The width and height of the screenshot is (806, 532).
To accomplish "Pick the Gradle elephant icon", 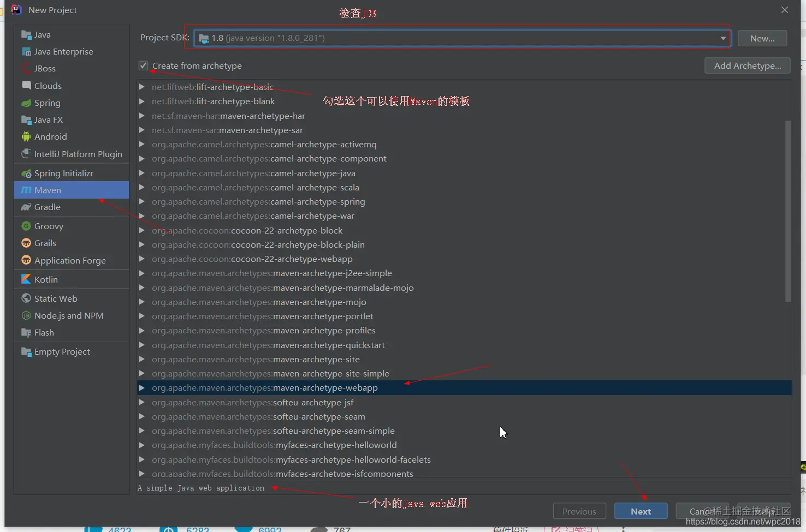I will [x=26, y=207].
